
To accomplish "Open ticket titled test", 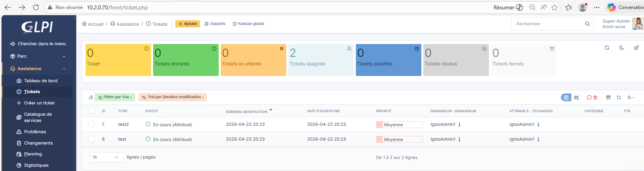I will tap(122, 139).
